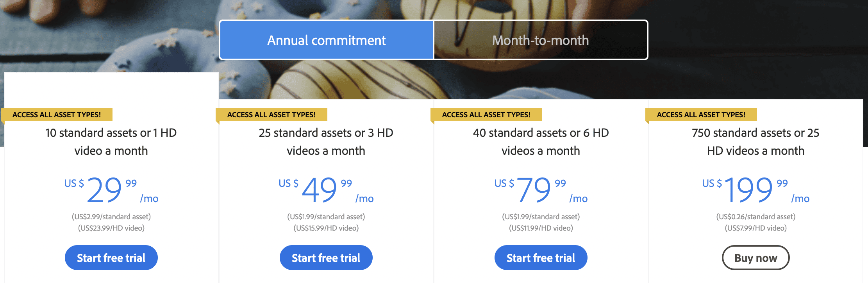The image size is (868, 283).
Task: Click the yellow badge on the 750 assets plan
Action: (x=701, y=115)
